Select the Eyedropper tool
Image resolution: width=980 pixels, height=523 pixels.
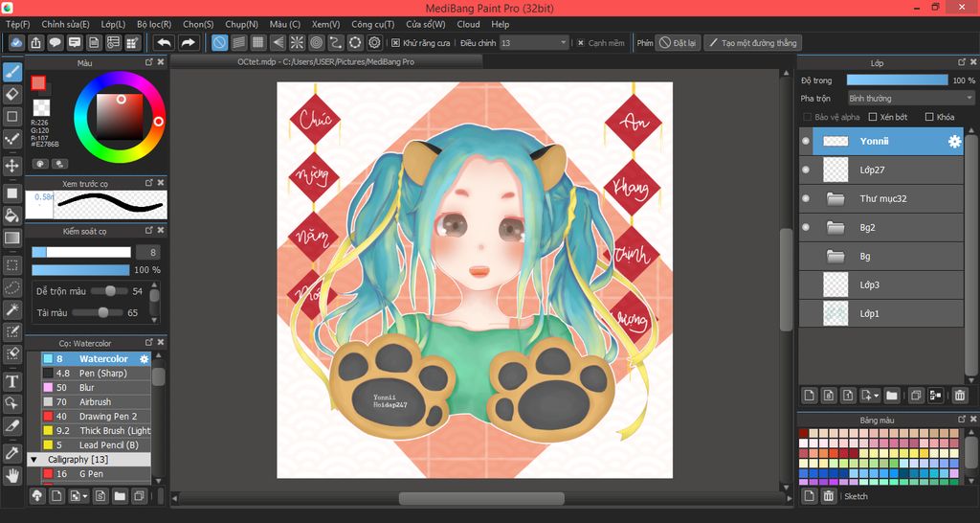11,454
